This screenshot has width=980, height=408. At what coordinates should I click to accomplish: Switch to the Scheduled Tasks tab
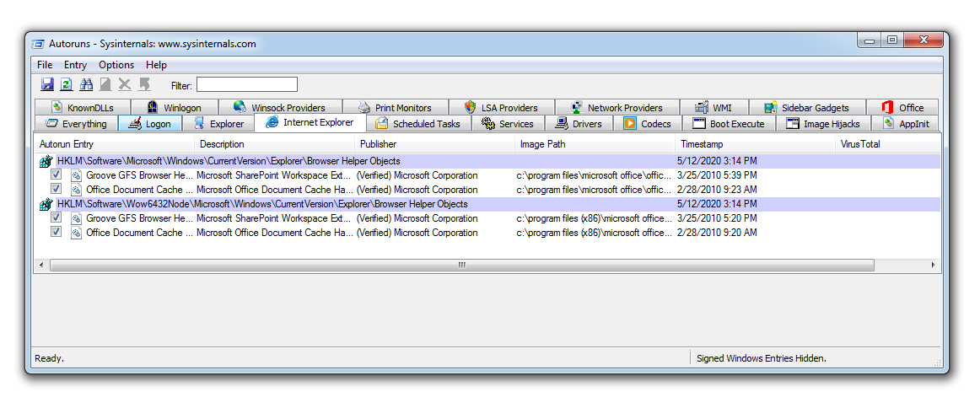click(x=417, y=124)
